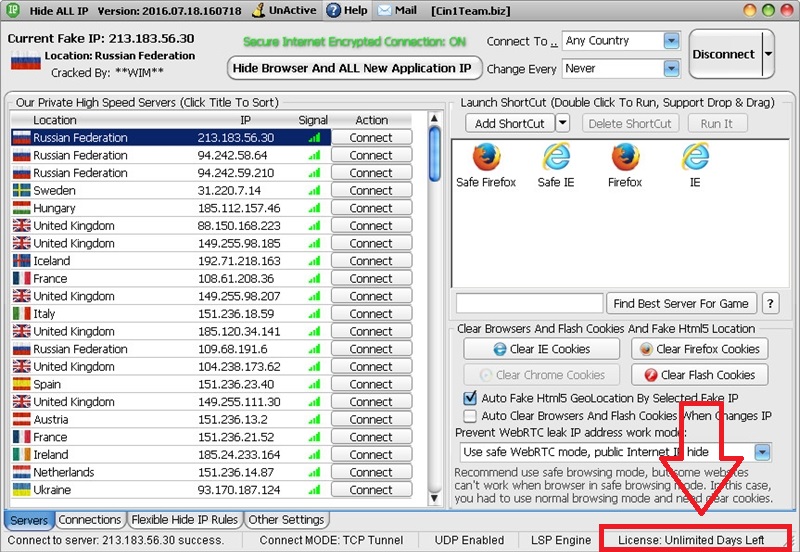Connect to Iceland 192.71.218.163 server
The width and height of the screenshot is (800, 552).
pyautogui.click(x=371, y=261)
